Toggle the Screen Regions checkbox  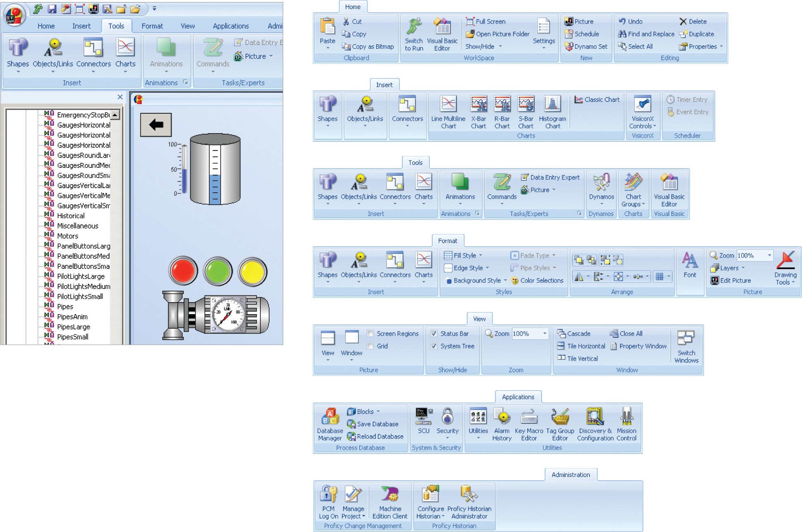(x=370, y=334)
